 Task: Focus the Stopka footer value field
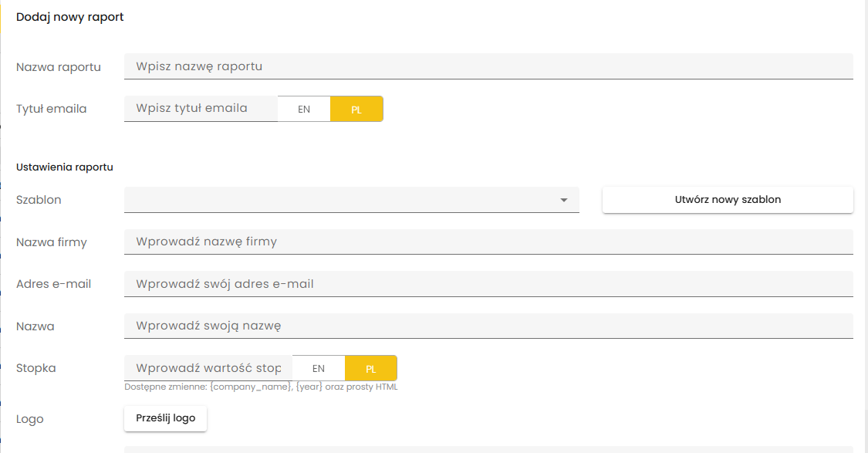click(x=208, y=368)
